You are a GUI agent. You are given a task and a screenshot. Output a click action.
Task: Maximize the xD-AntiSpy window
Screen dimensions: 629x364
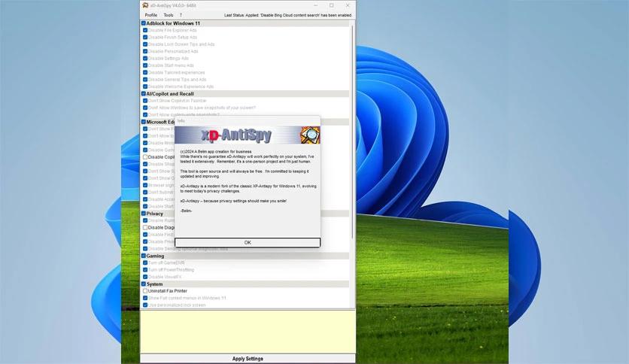click(331, 5)
